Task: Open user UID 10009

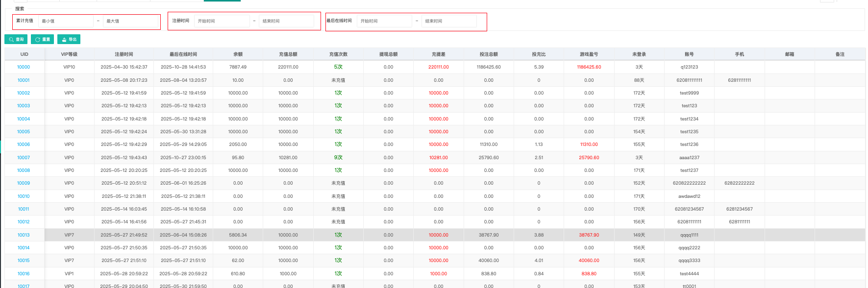Action: coord(24,183)
